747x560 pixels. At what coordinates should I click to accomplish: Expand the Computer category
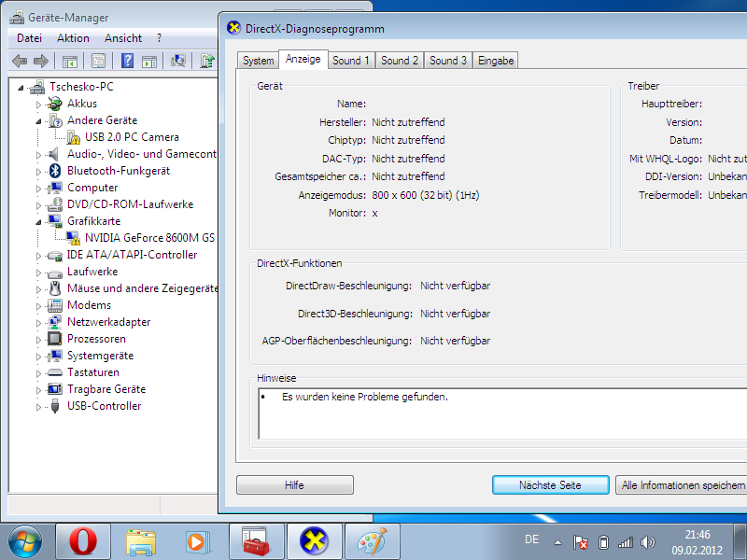click(x=38, y=189)
